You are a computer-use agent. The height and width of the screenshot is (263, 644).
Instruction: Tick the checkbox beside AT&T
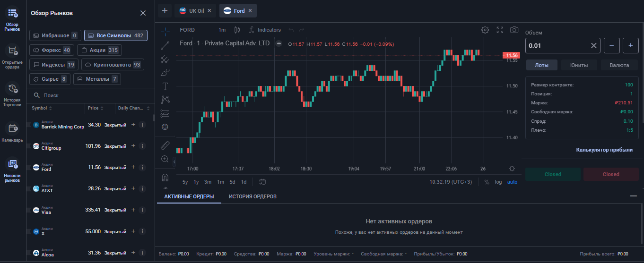point(28,188)
